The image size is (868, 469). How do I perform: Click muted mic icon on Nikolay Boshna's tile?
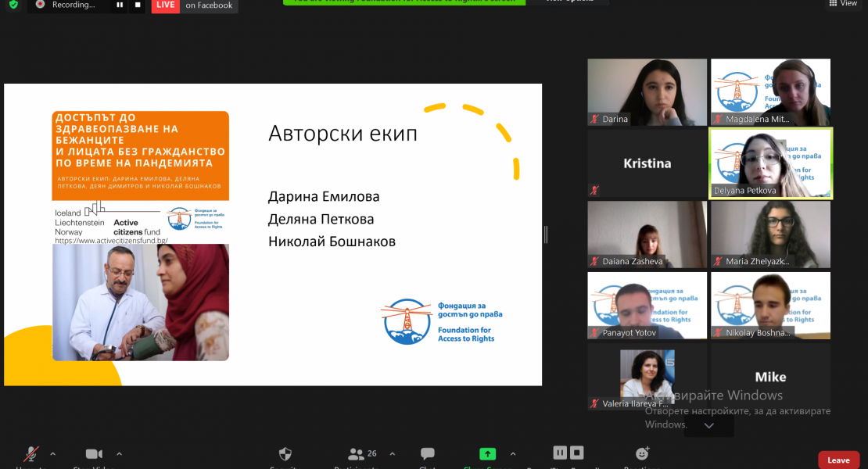(x=719, y=332)
